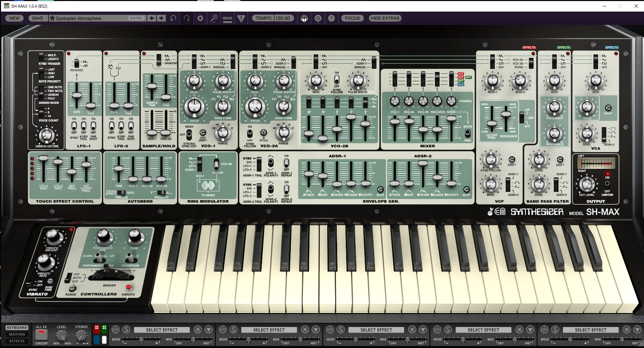
Task: Open the first SELECT EFFECT dropdown
Action: click(x=162, y=330)
